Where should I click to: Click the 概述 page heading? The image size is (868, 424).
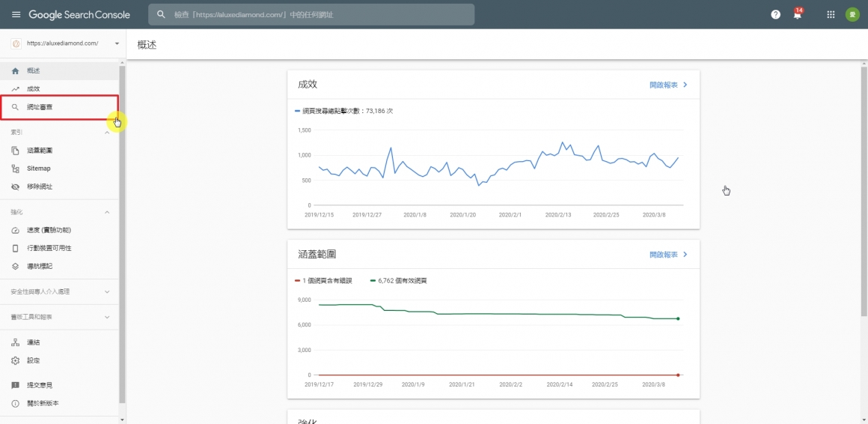point(147,45)
